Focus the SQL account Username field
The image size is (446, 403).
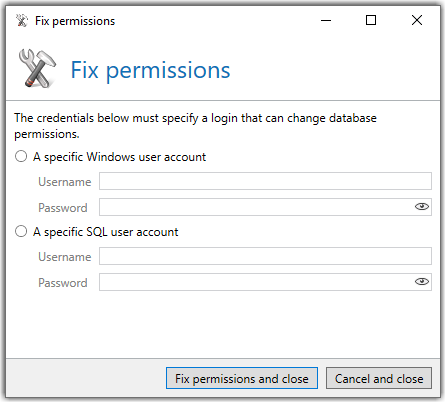265,256
